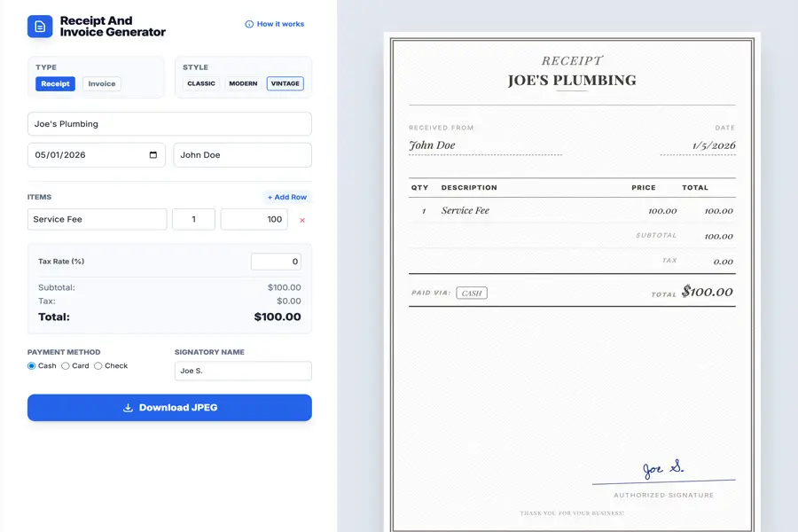Click the blue document logo icon
This screenshot has width=798, height=532.
(x=40, y=27)
